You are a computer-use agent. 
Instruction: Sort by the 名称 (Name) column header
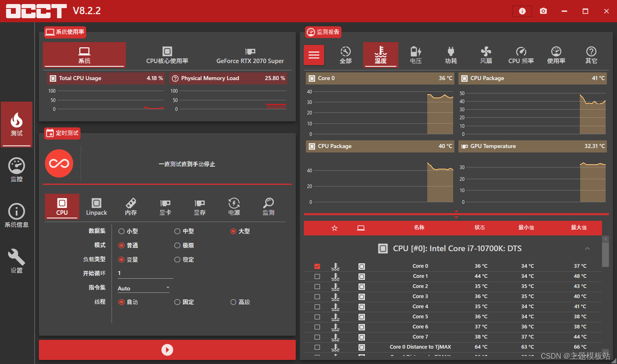click(x=419, y=228)
